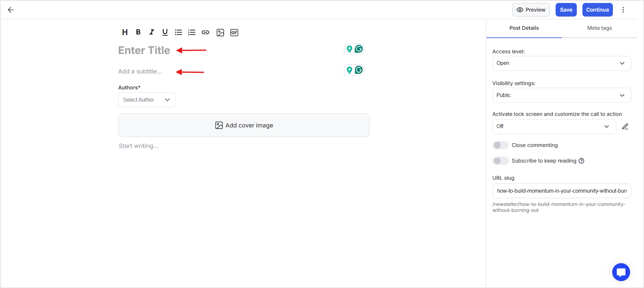Insert a numbered list
The width and height of the screenshot is (644, 288).
192,32
